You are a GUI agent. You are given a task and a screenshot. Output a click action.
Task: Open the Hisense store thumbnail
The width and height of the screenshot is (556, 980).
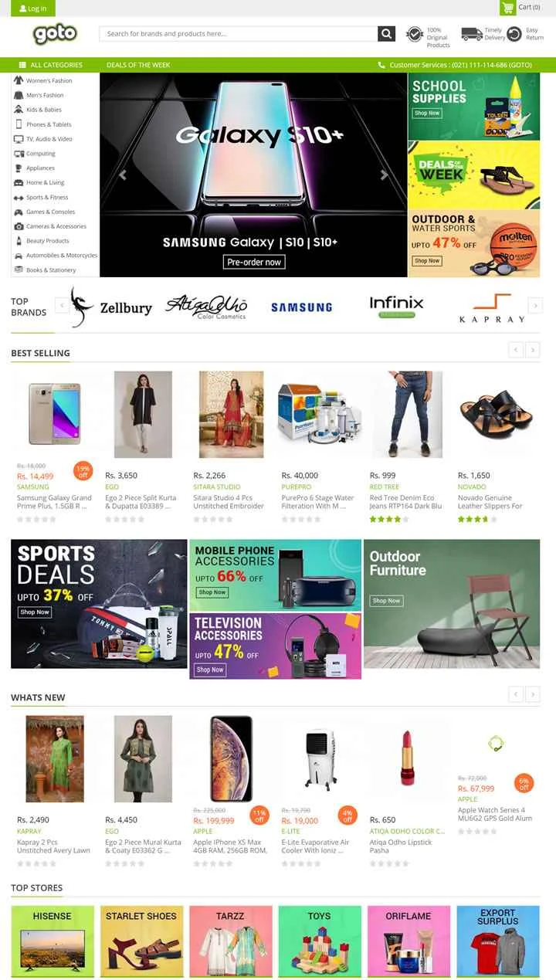tap(53, 941)
